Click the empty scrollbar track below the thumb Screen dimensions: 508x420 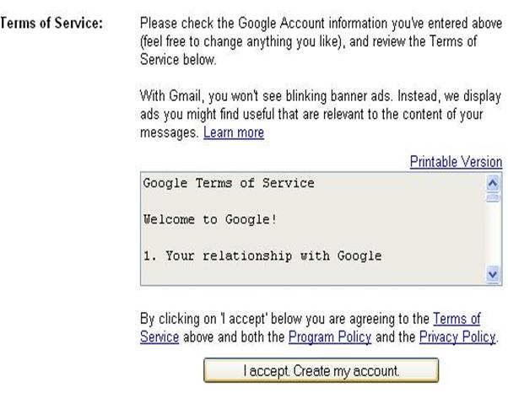point(494,236)
